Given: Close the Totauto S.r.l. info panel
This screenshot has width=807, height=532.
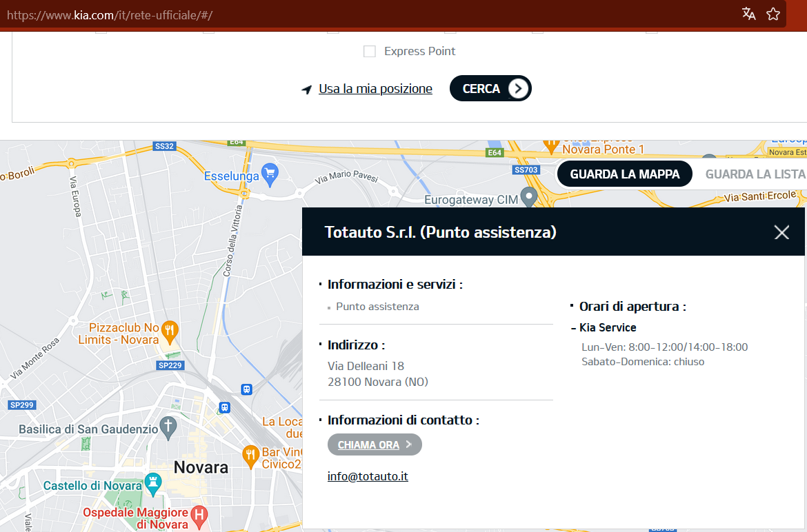Looking at the screenshot, I should (x=781, y=232).
